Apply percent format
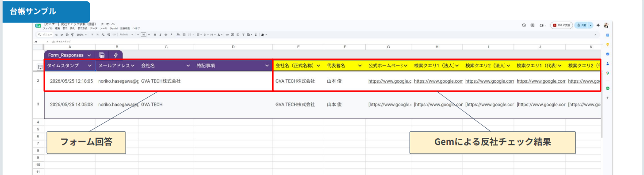644x175 pixels. pyautogui.click(x=97, y=34)
